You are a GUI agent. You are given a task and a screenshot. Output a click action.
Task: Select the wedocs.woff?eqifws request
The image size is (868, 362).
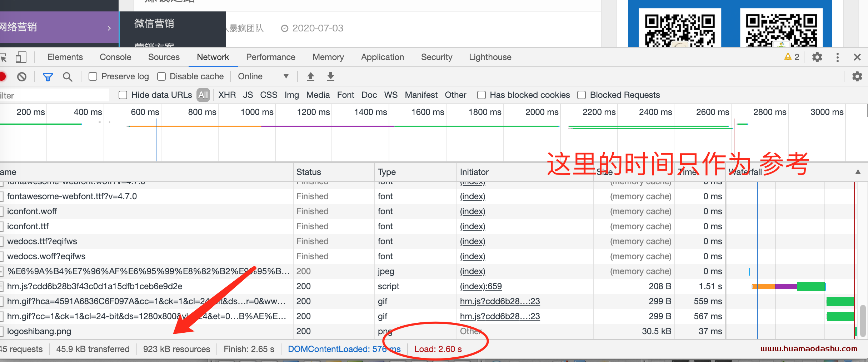coord(363,256)
